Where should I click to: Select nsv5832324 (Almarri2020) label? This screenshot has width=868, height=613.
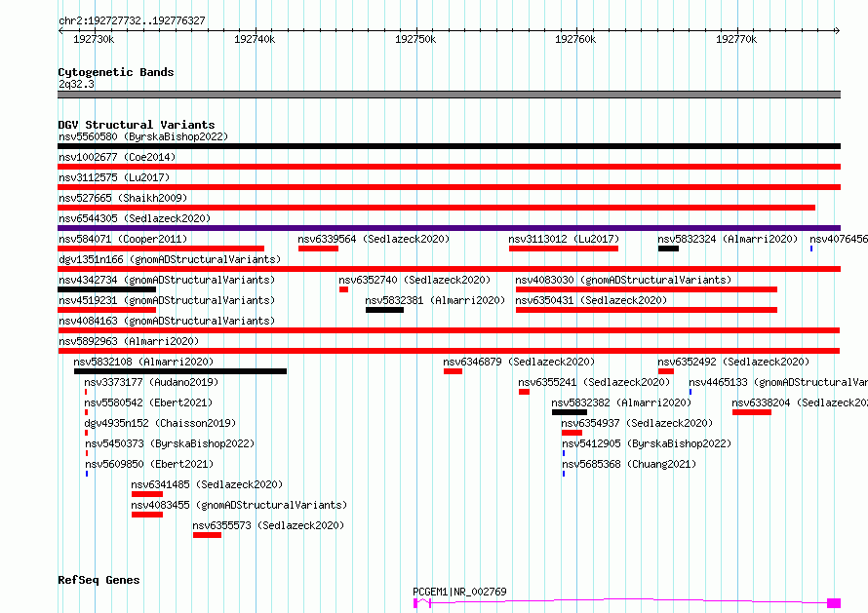pyautogui.click(x=728, y=239)
